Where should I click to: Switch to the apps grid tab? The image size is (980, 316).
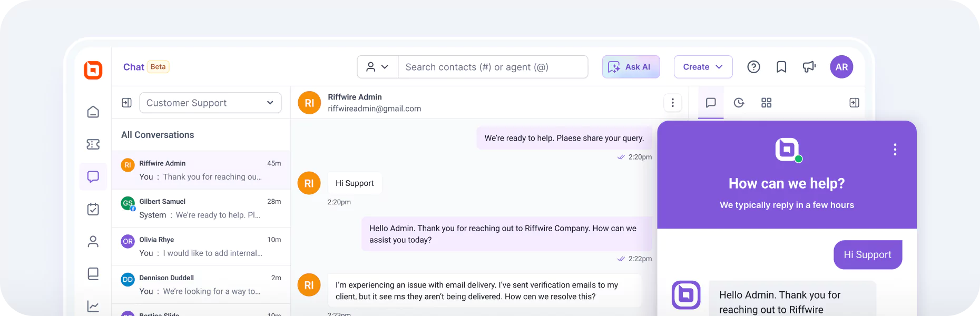(x=766, y=103)
